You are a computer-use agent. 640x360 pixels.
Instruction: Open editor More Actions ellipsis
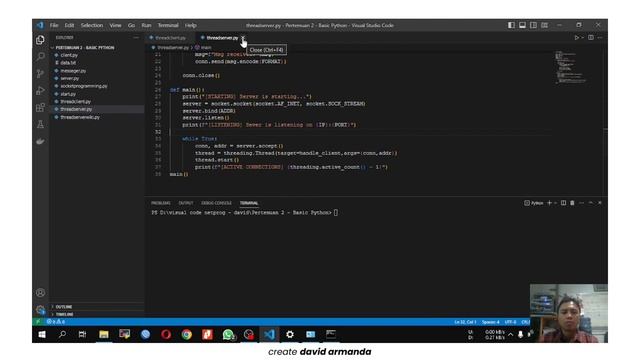[x=600, y=38]
